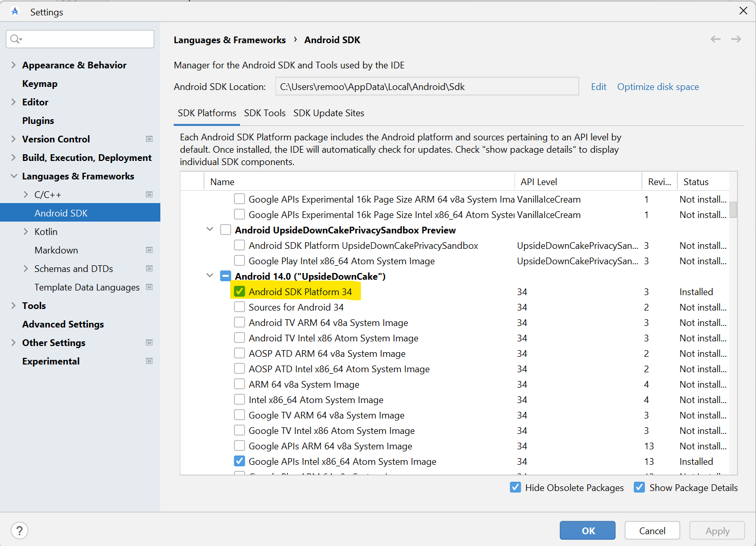Click the Android SDK Location path field
This screenshot has height=546, width=756.
click(427, 86)
